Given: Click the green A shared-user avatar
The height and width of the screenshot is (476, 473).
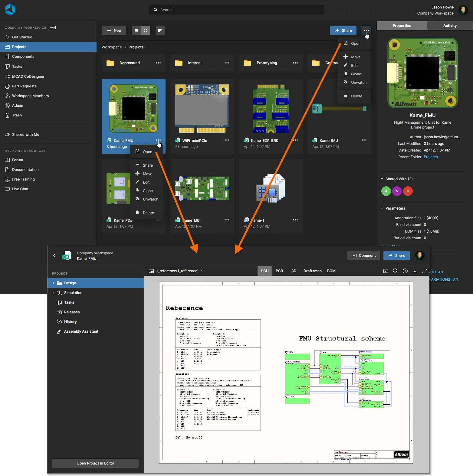Looking at the screenshot, I should tap(386, 191).
